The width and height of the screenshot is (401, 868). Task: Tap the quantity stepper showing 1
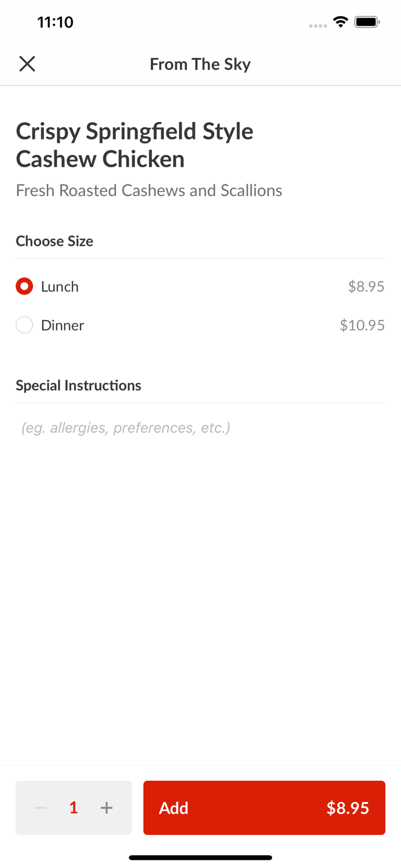[x=73, y=808]
